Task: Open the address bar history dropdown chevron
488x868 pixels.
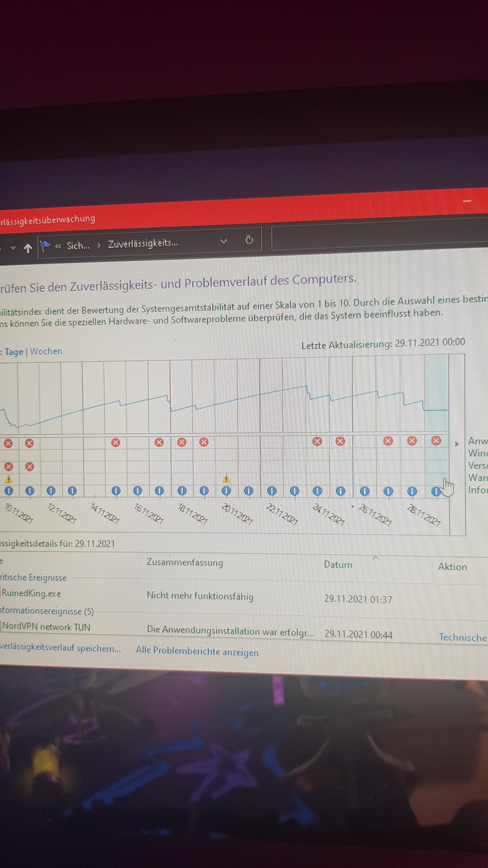Action: pos(224,241)
